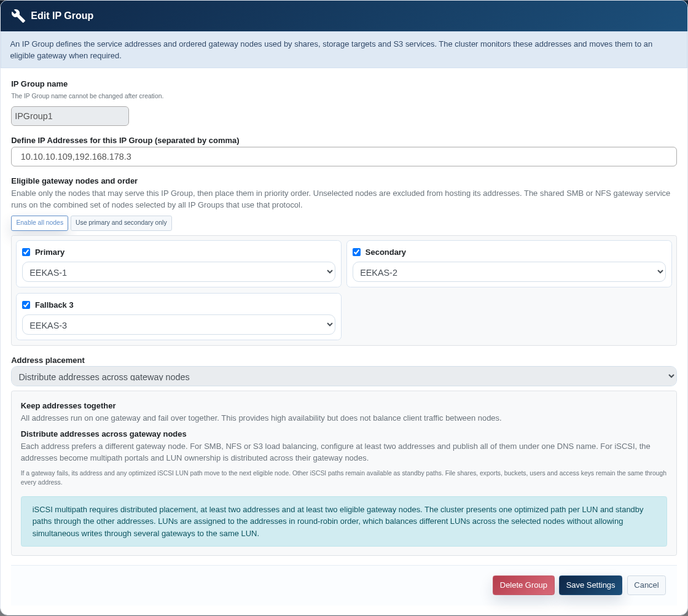Click the Primary label text
688x616 pixels.
[x=50, y=252]
